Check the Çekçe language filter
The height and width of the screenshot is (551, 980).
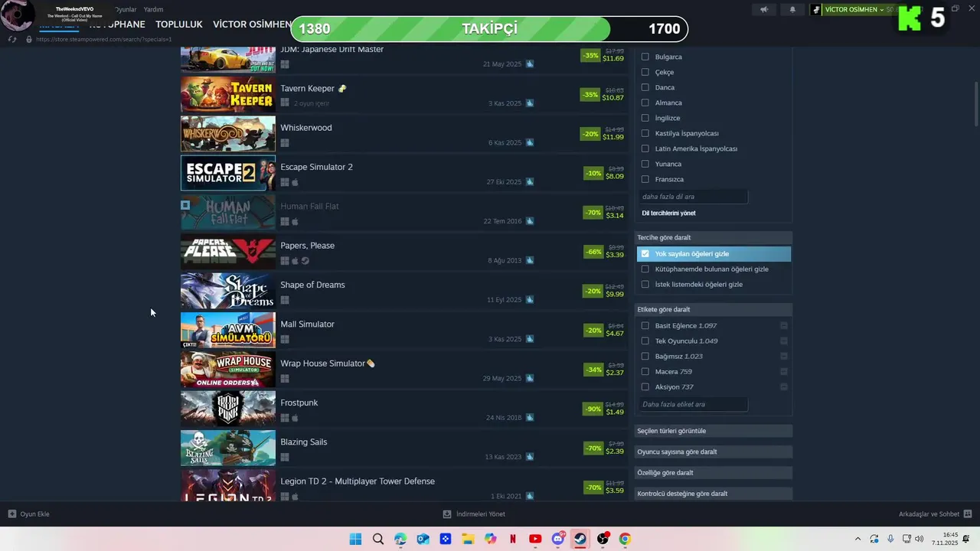(645, 72)
